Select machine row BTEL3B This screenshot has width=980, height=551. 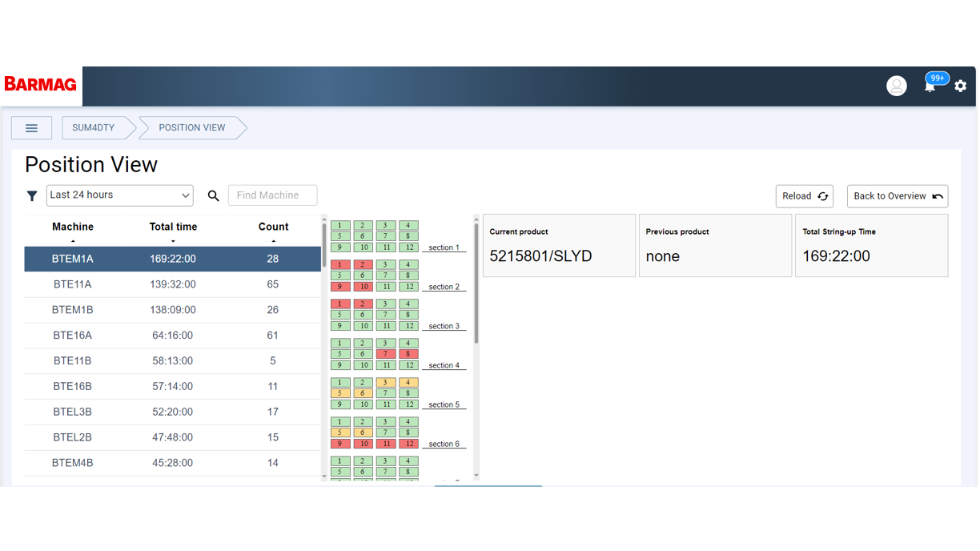tap(173, 412)
